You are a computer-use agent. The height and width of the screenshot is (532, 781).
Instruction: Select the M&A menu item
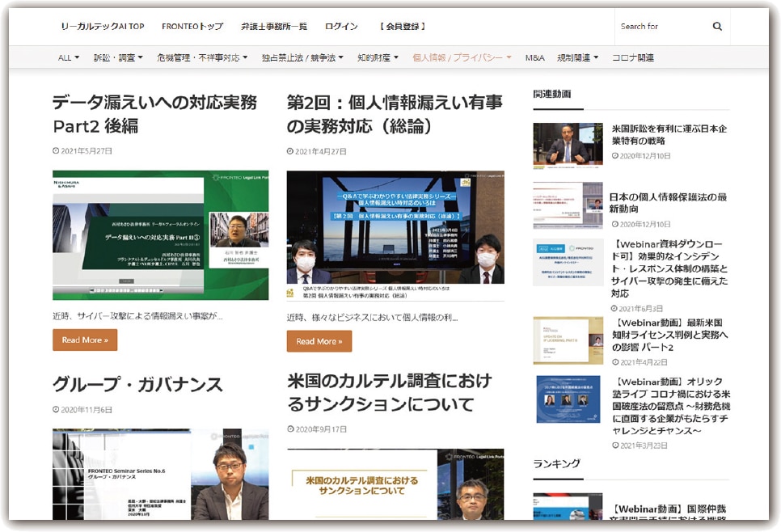pyautogui.click(x=535, y=57)
